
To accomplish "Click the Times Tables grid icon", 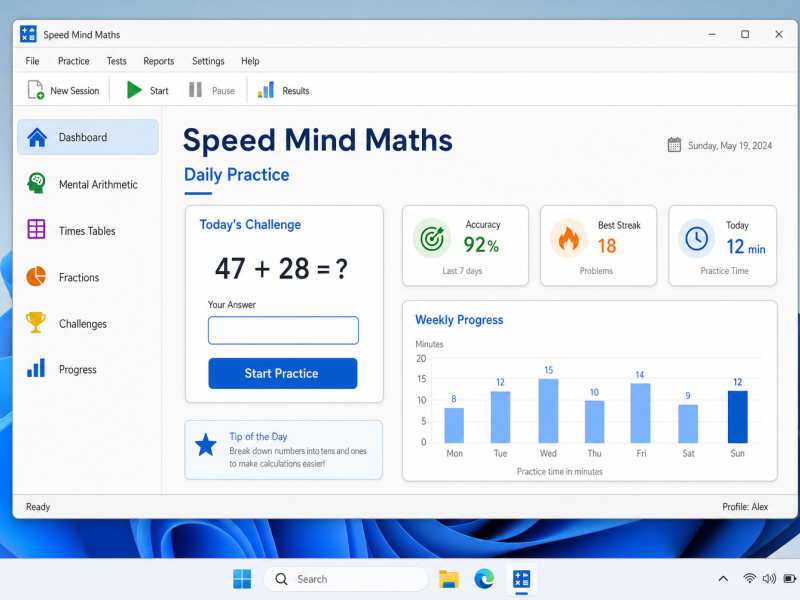I will click(36, 229).
